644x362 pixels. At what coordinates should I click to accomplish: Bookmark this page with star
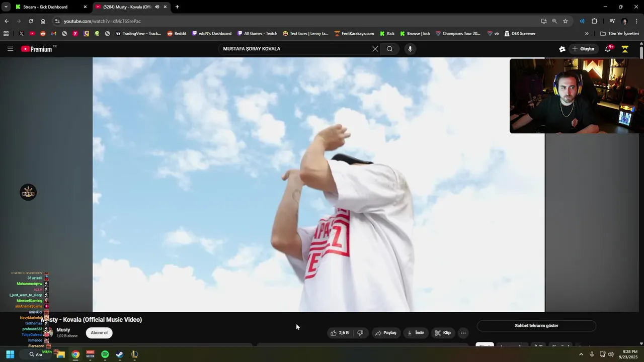click(566, 21)
